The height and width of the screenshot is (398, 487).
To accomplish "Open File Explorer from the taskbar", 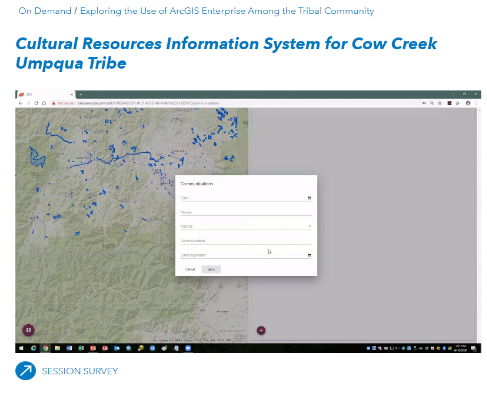I will tap(57, 348).
